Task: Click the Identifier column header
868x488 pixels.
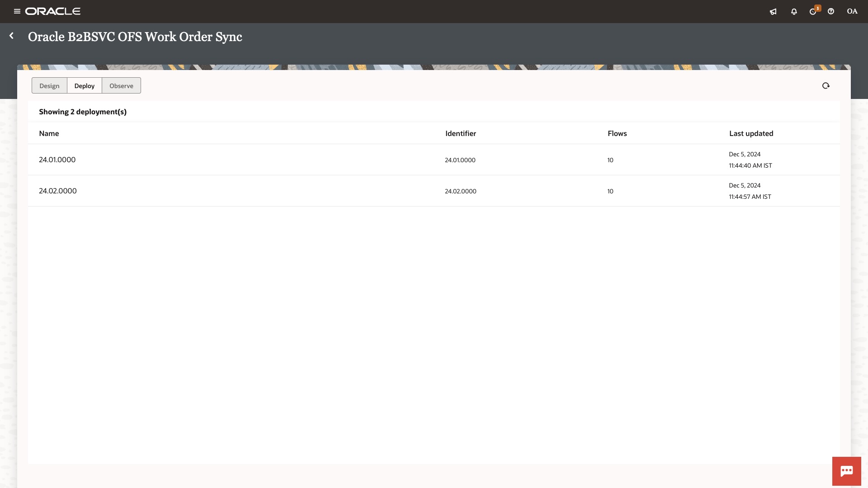Action: (460, 133)
